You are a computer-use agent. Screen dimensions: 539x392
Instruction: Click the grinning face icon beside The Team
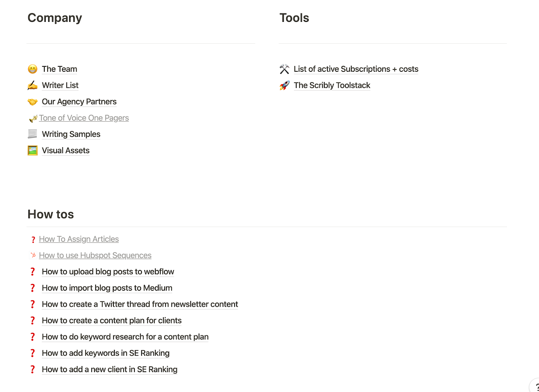tap(32, 69)
